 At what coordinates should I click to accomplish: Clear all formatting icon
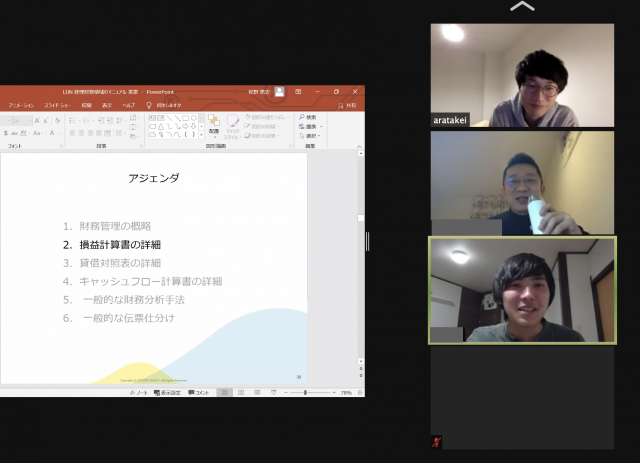coord(58,120)
